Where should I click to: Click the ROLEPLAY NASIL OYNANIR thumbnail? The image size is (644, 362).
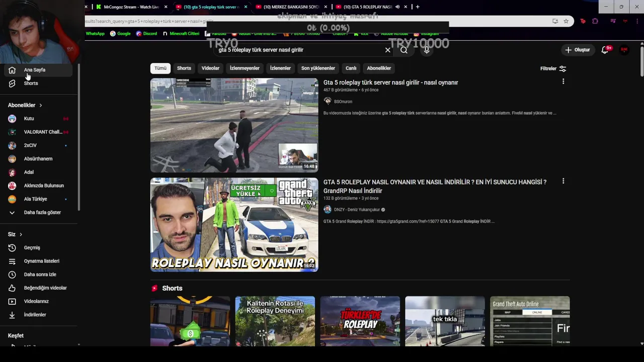(234, 225)
